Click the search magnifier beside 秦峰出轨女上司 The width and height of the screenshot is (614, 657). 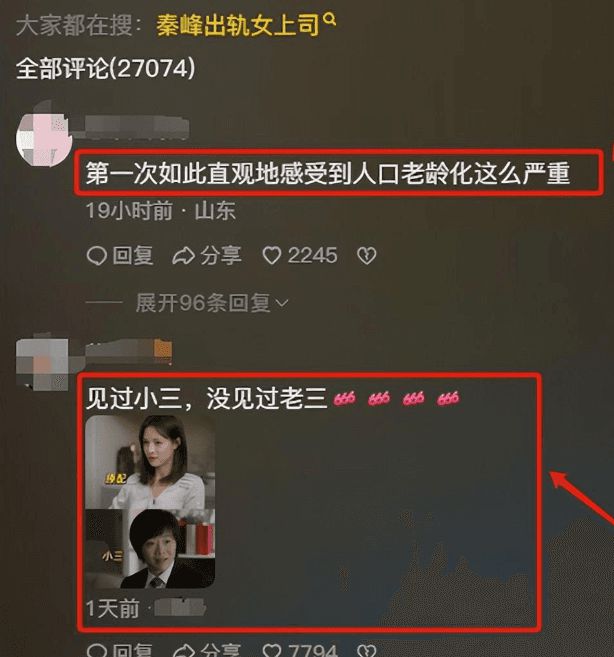coord(330,19)
